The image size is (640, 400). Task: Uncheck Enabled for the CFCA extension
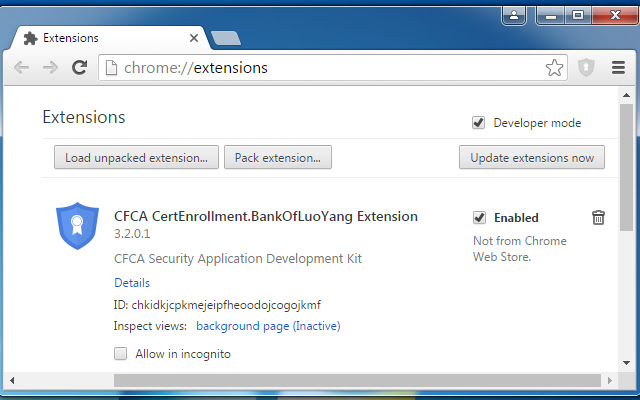(x=479, y=218)
